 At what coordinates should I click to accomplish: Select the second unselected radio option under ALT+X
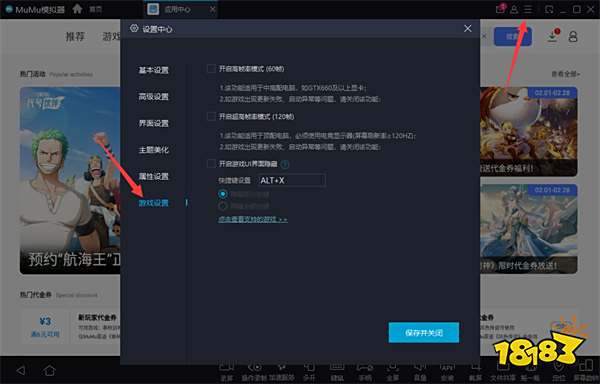tap(223, 206)
